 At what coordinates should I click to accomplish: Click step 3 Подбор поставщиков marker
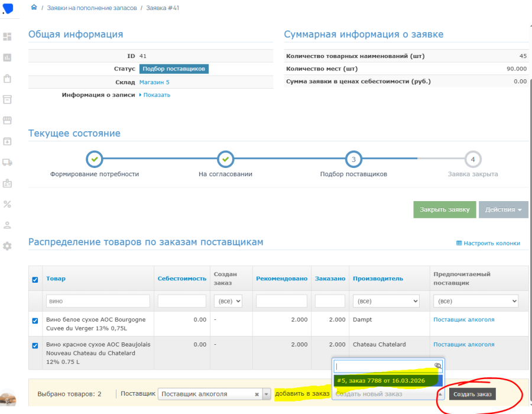tap(353, 159)
